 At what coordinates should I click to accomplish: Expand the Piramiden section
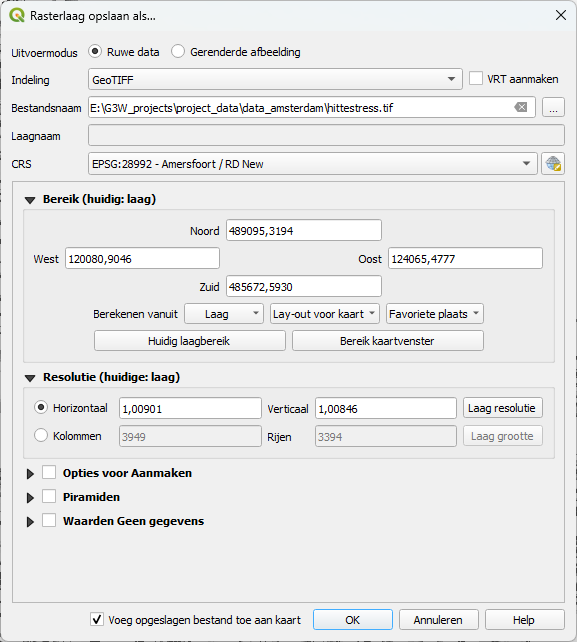[x=30, y=498]
